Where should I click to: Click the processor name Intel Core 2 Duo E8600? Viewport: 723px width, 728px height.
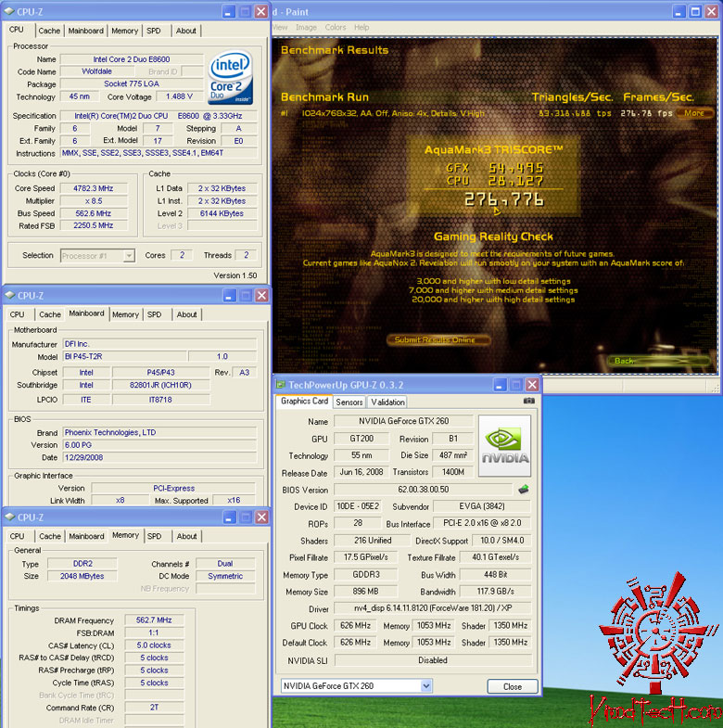point(132,59)
